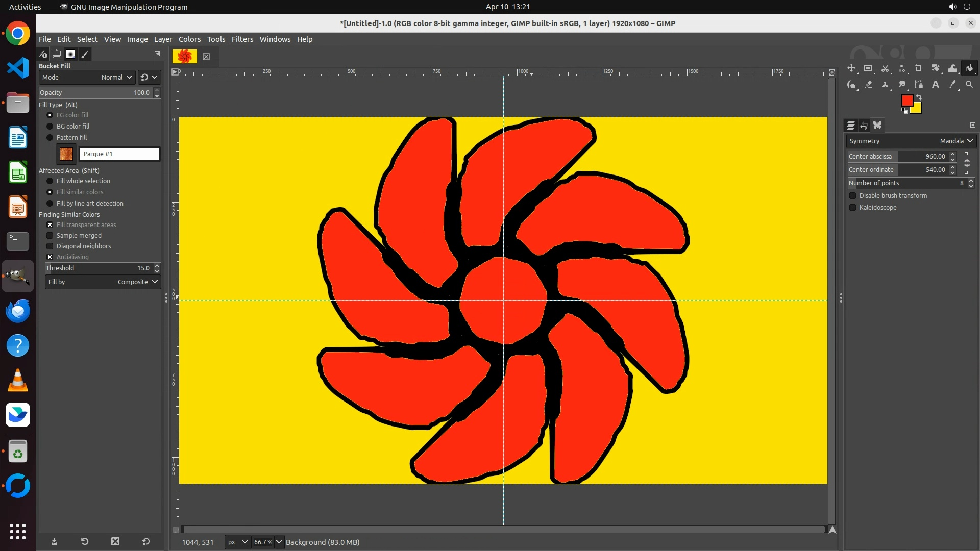980x551 pixels.
Task: Select the Move tool
Action: click(x=851, y=68)
